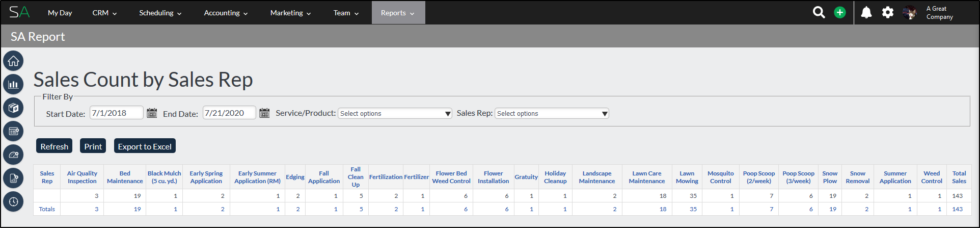Open the sidebar payment card icon

point(13,132)
